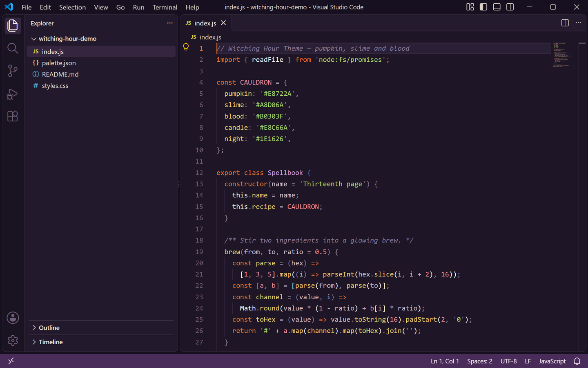Open the Terminal menu
Viewport: 588px width, 368px height.
(x=165, y=7)
